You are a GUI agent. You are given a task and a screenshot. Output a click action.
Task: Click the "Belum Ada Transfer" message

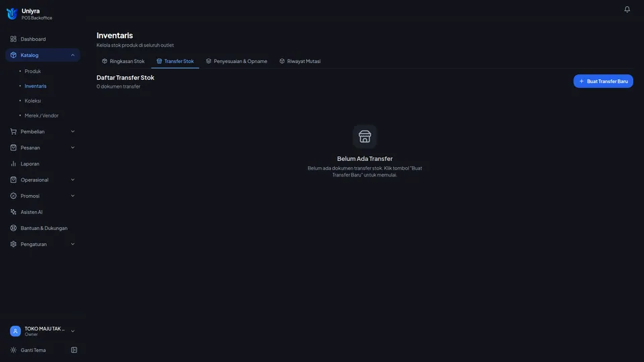pos(365,159)
